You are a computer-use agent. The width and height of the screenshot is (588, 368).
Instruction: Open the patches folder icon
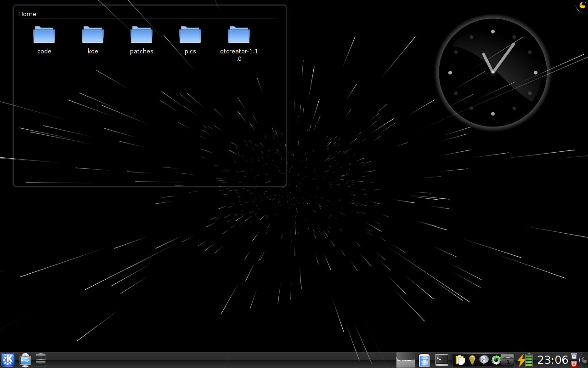pos(141,35)
